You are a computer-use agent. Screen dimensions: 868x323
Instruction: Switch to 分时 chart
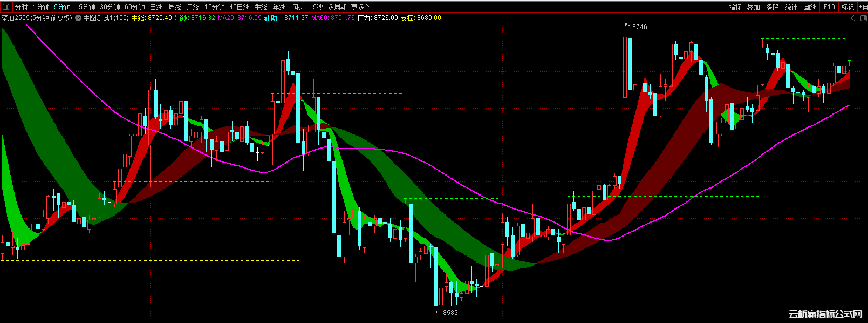[21, 7]
